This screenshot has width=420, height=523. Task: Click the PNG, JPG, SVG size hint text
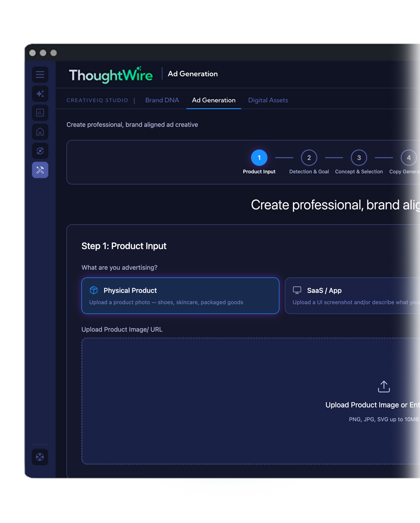tap(384, 419)
